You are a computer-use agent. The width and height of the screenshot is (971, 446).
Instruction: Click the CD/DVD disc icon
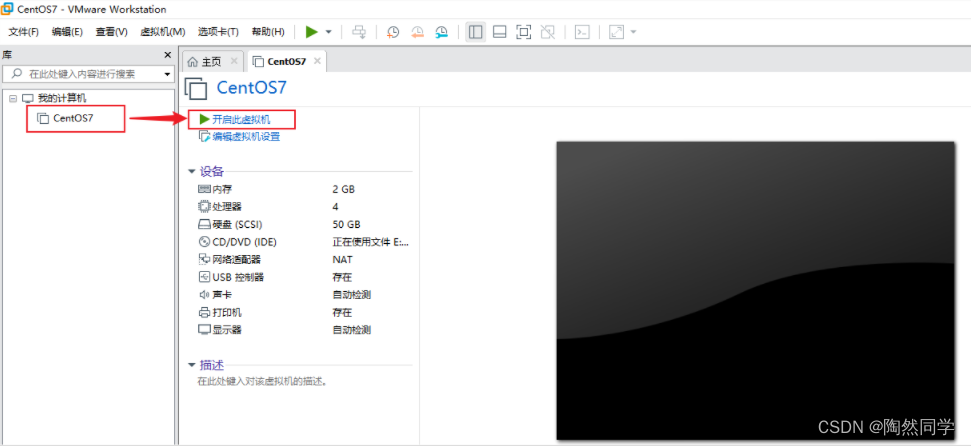[204, 242]
